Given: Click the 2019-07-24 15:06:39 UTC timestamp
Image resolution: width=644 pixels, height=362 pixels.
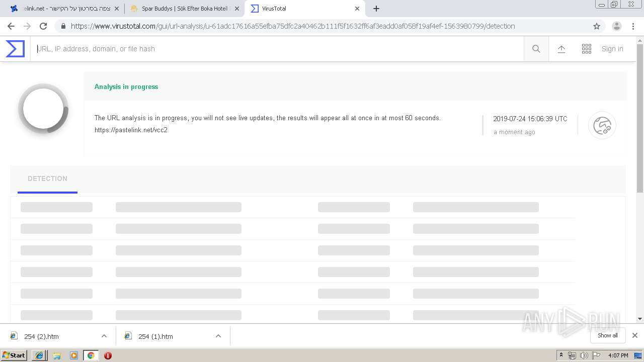Looking at the screenshot, I should (530, 119).
